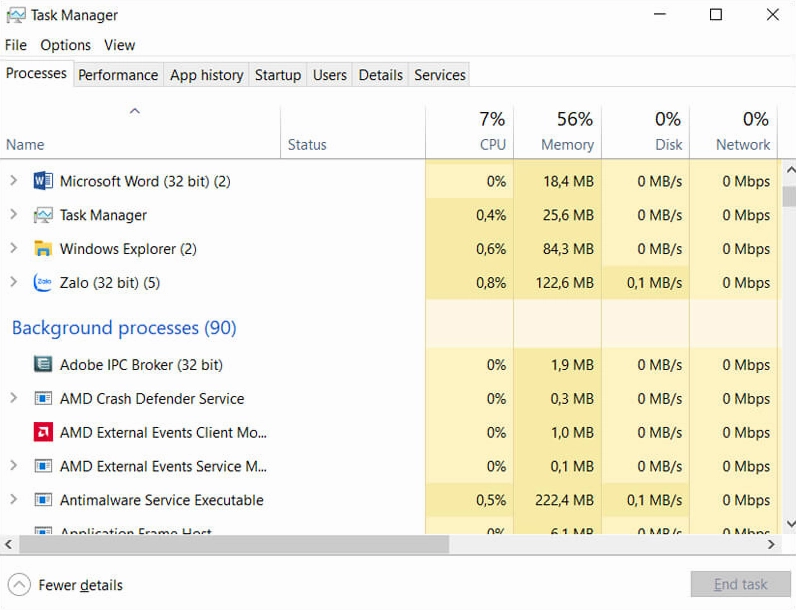Click the Antimalware Service Executable icon

click(43, 500)
